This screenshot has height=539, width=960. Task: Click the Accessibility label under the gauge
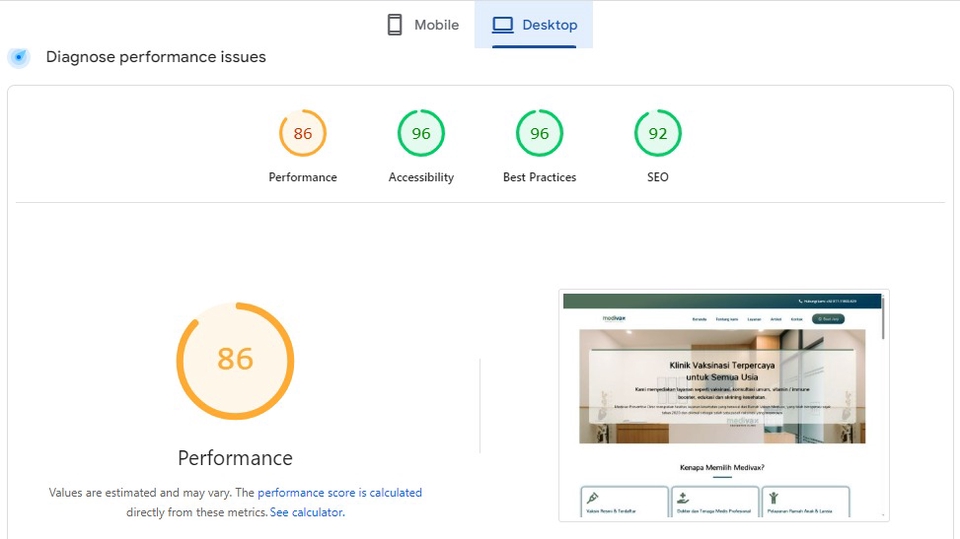pos(421,177)
